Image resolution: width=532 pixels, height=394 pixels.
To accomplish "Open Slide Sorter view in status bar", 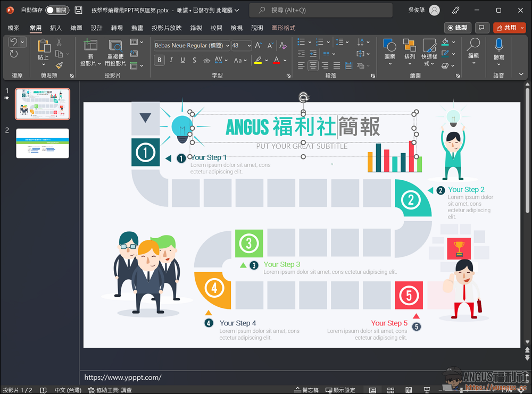I will point(390,390).
